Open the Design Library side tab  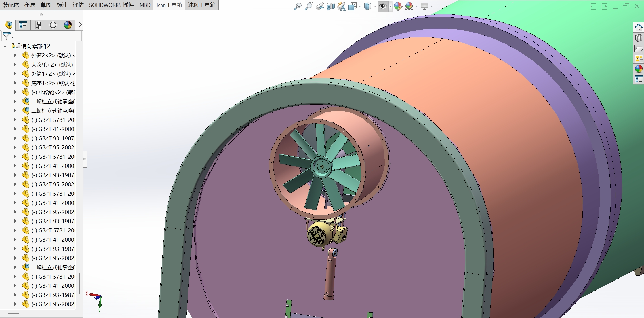click(x=639, y=38)
